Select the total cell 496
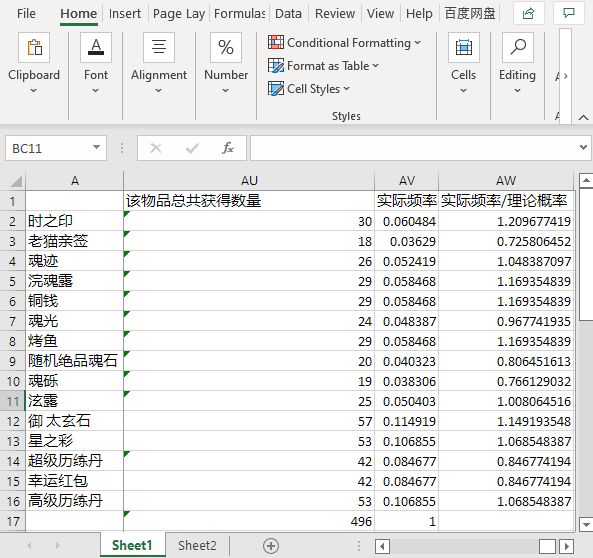 click(249, 521)
